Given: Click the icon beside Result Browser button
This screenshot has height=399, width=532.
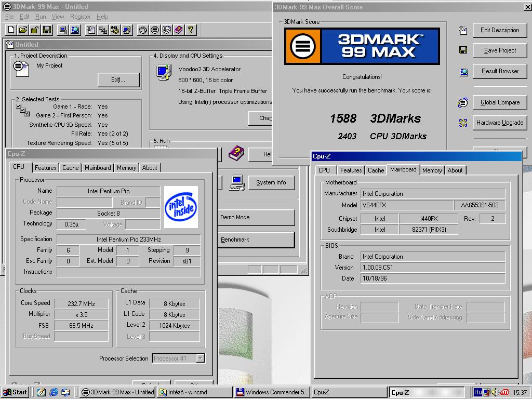Looking at the screenshot, I should (x=463, y=72).
